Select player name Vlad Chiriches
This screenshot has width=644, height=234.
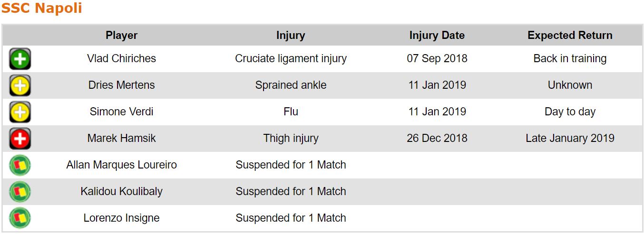tap(121, 59)
